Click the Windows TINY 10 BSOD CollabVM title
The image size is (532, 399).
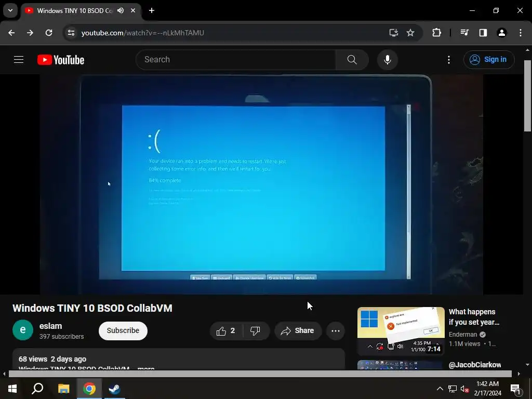[x=92, y=308]
